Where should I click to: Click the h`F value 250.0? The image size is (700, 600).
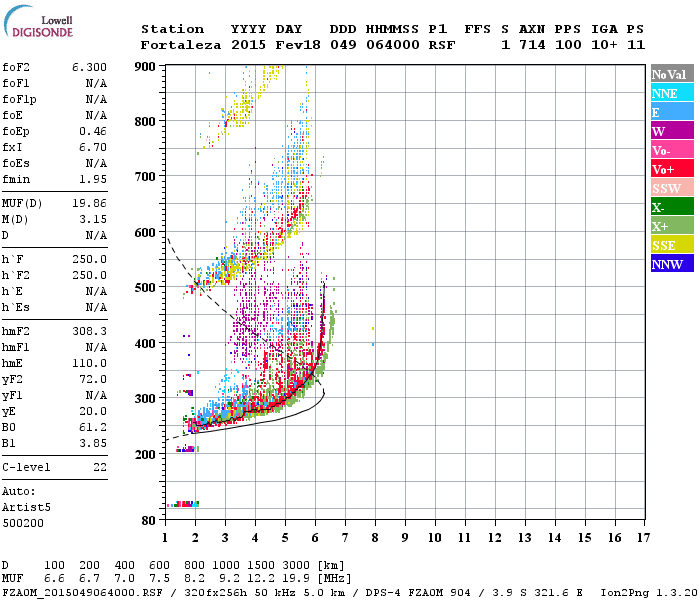[89, 259]
